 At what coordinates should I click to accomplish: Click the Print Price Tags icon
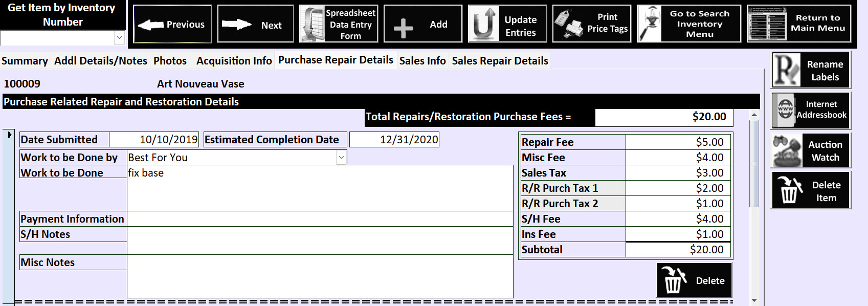(568, 24)
